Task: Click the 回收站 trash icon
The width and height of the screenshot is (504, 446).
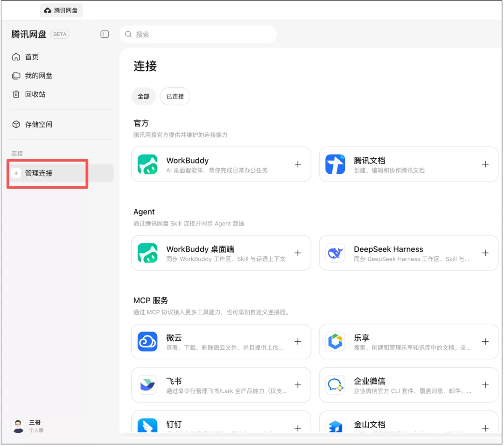Action: (16, 94)
